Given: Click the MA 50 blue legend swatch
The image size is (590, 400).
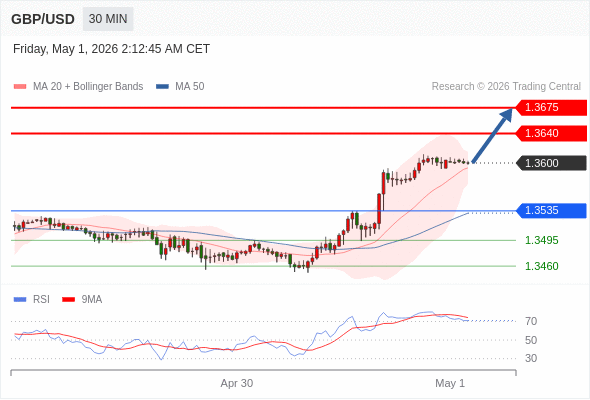Looking at the screenshot, I should click(x=163, y=87).
